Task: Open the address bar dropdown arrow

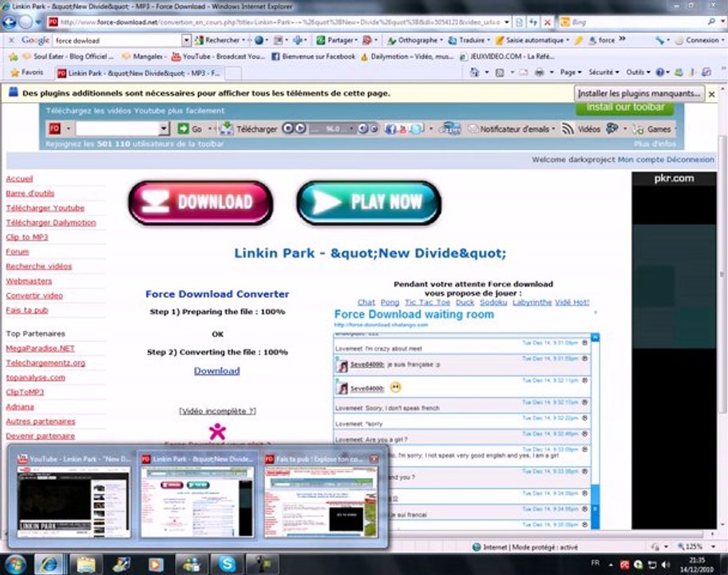Action: pos(507,22)
